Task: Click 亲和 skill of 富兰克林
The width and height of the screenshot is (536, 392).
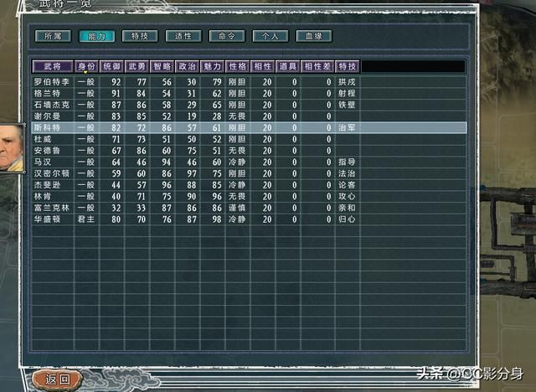Action: [347, 208]
